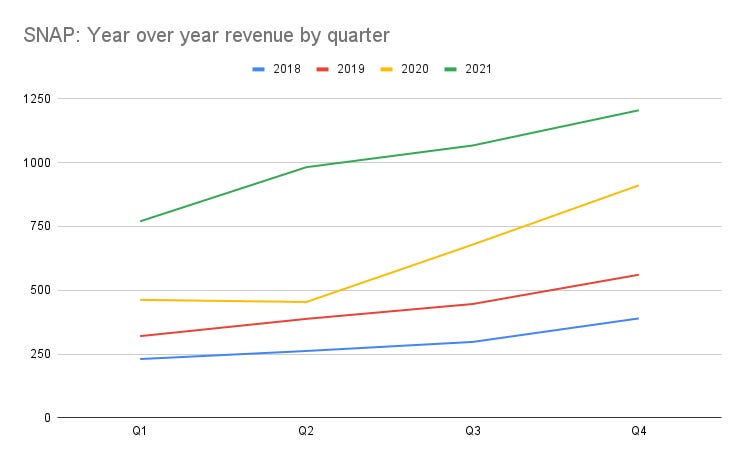Click the Q3 x-axis label
The height and width of the screenshot is (461, 745).
click(x=473, y=431)
